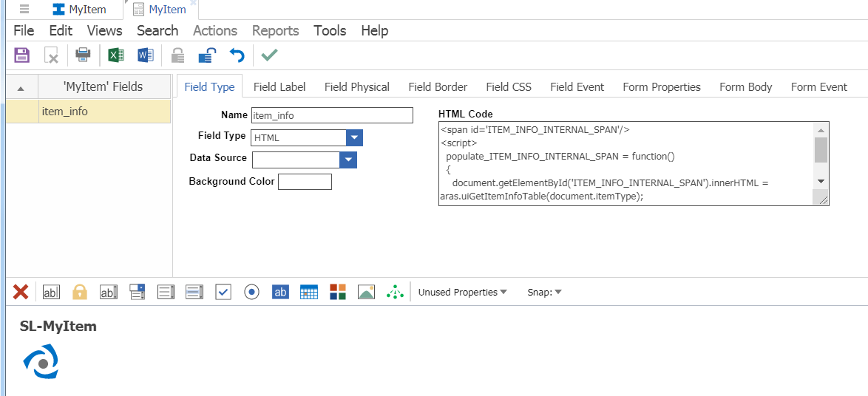Add a multi-select listbox using the blue-lines icon
This screenshot has width=868, height=396.
click(x=194, y=292)
